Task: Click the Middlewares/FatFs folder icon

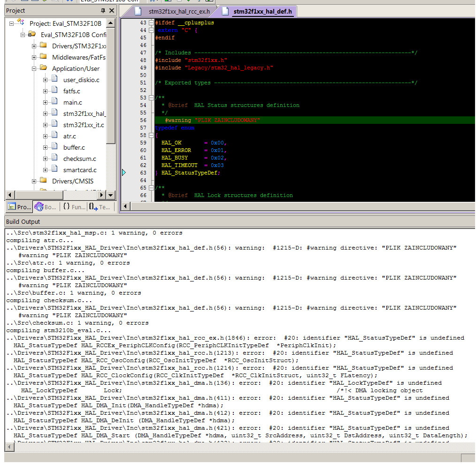Action: (x=43, y=57)
